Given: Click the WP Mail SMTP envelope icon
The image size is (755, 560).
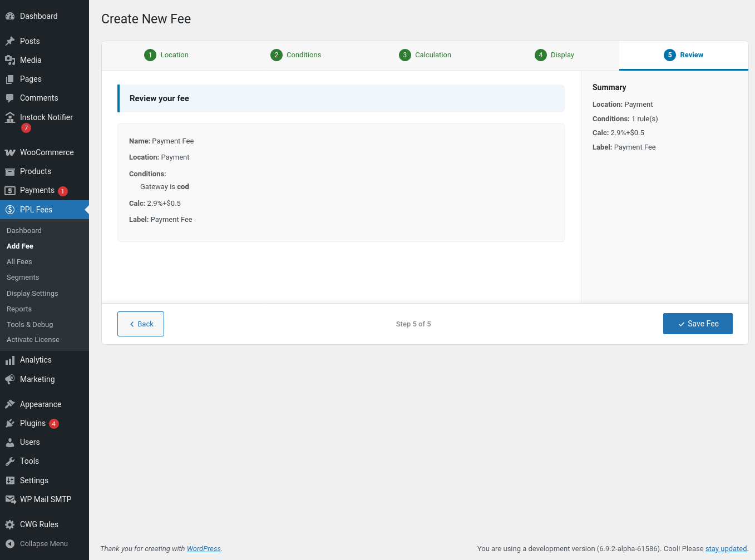Looking at the screenshot, I should click(10, 499).
